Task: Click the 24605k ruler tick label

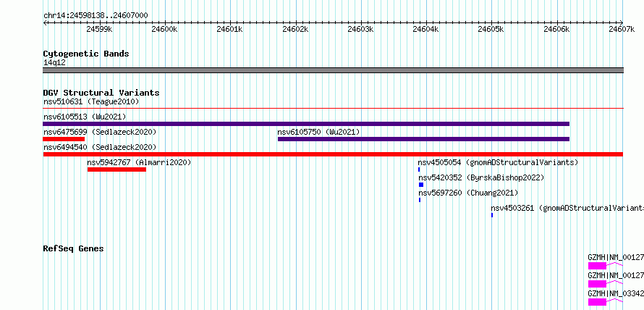Action: click(x=491, y=29)
